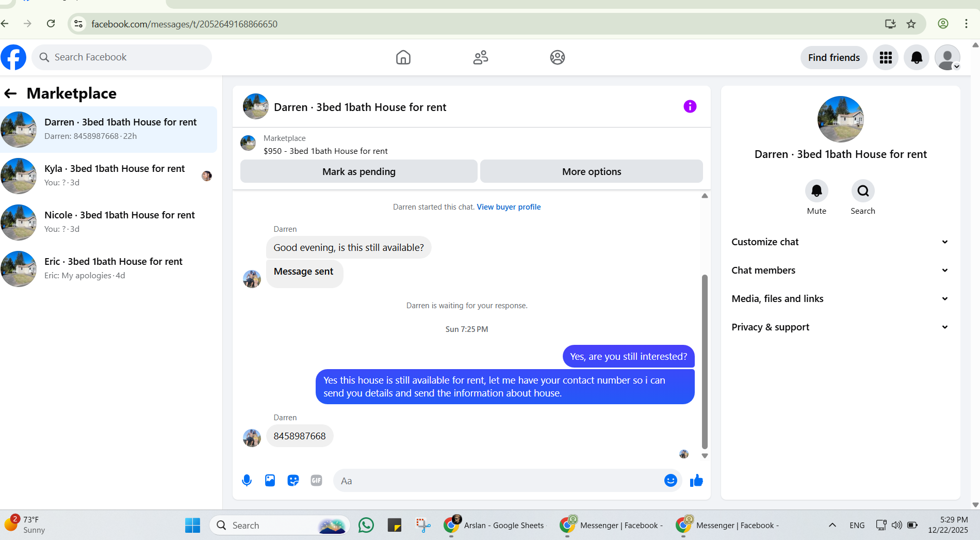Open the Groups icon in top navigation
Screen dimensions: 980x540
coord(558,57)
